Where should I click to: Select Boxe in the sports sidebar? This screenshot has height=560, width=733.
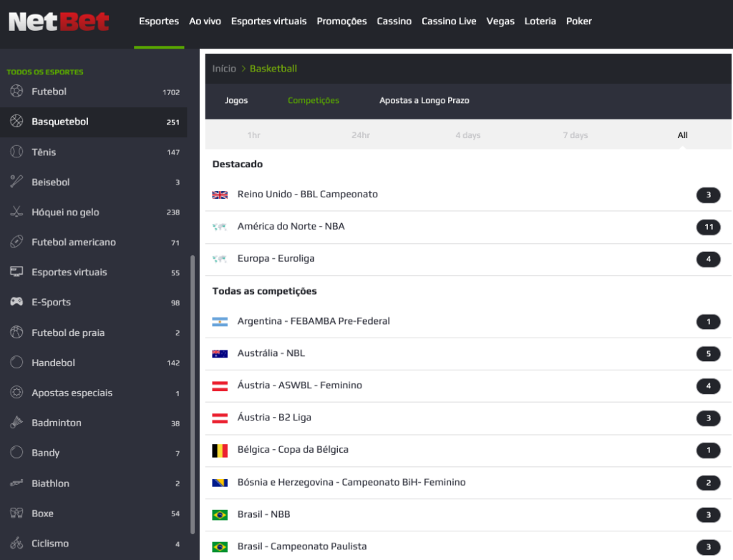(94, 514)
